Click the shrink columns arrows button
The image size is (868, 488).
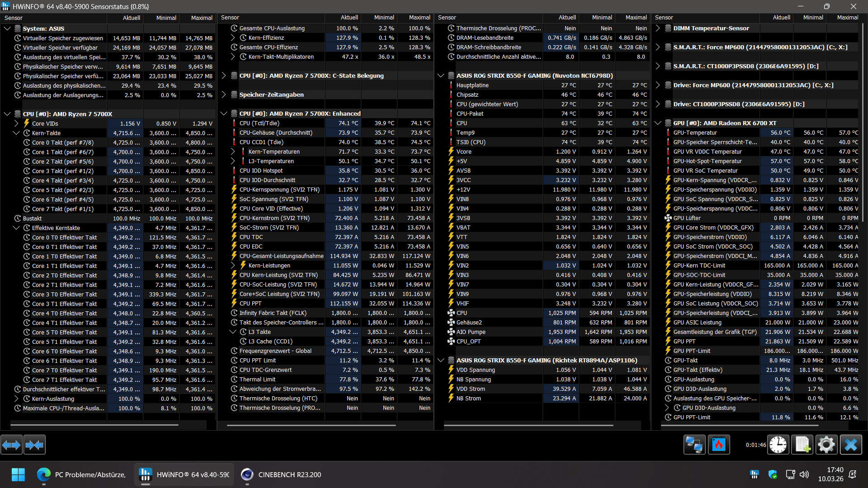click(x=34, y=446)
